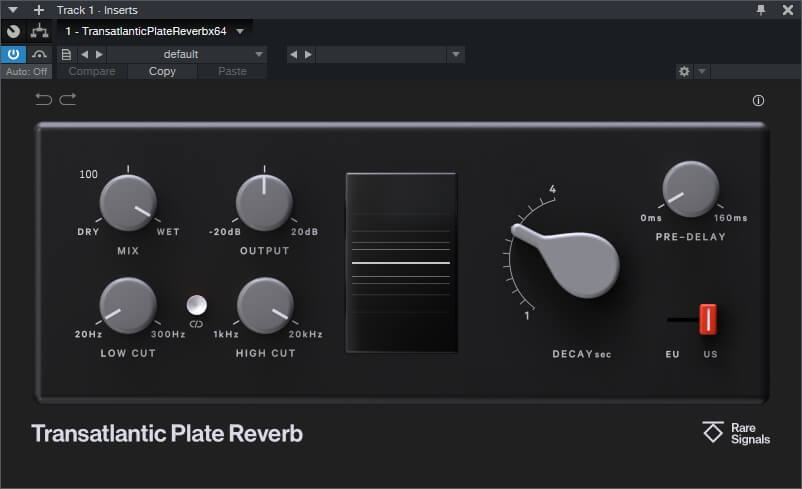802x489 pixels.
Task: Click the circular activity icon at top left
Action: coord(13,31)
